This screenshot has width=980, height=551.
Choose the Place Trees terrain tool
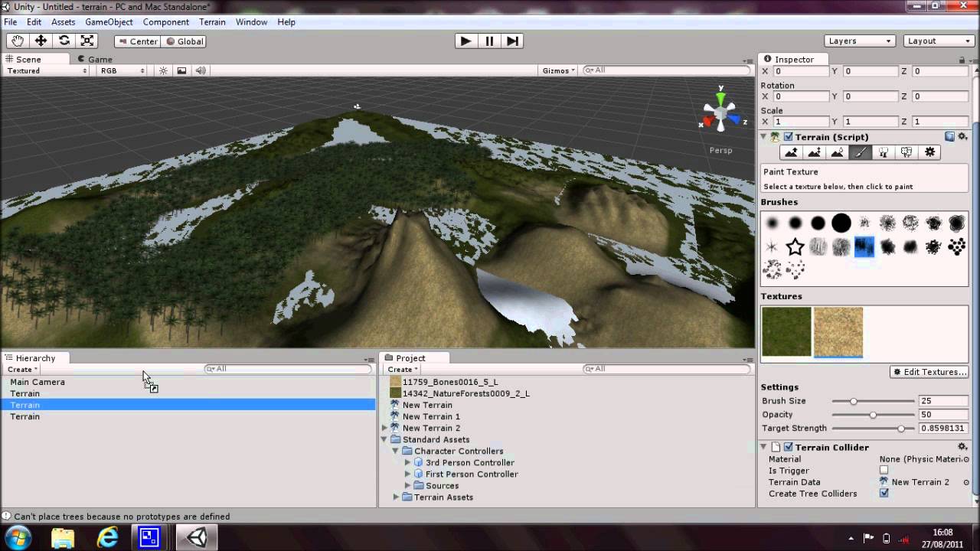pyautogui.click(x=884, y=152)
